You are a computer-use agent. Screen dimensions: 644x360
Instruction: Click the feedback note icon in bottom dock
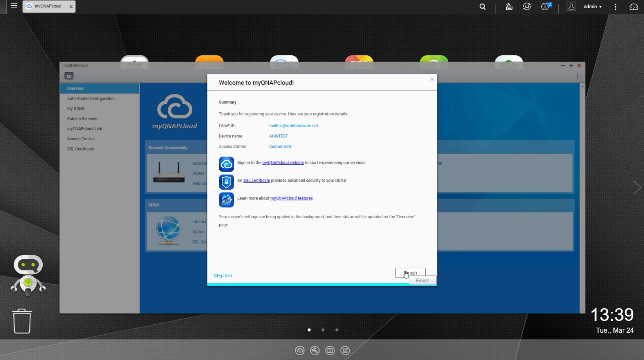tap(345, 351)
